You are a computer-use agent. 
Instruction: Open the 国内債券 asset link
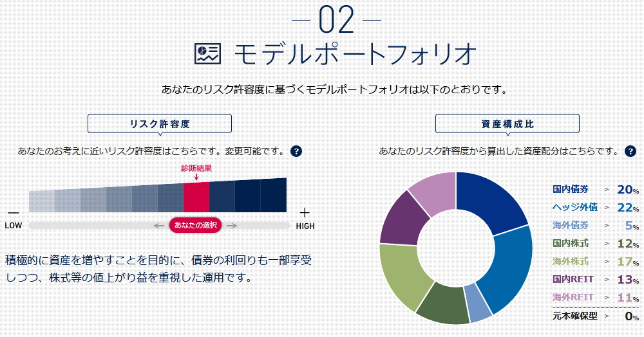pos(571,189)
